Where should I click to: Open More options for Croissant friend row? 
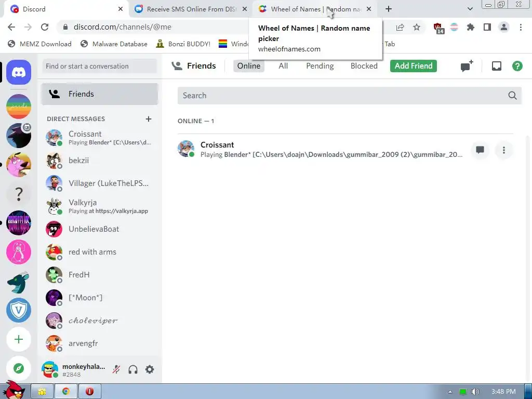(504, 150)
